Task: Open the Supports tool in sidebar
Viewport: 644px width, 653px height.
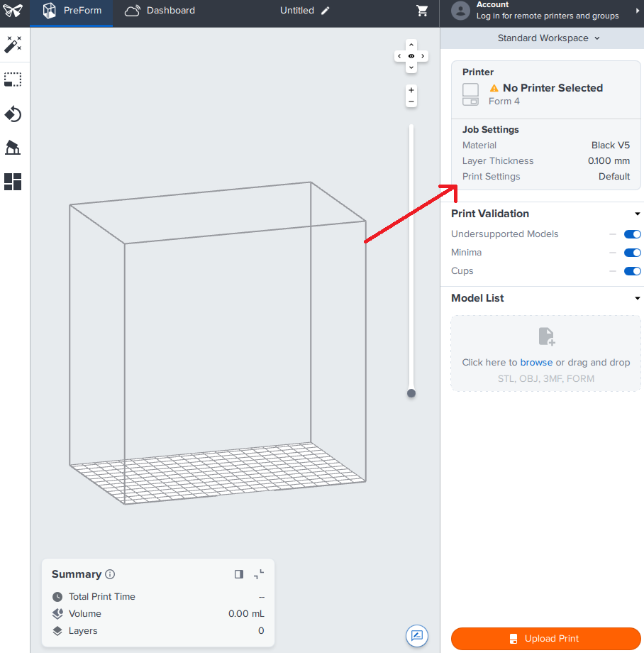Action: tap(13, 148)
